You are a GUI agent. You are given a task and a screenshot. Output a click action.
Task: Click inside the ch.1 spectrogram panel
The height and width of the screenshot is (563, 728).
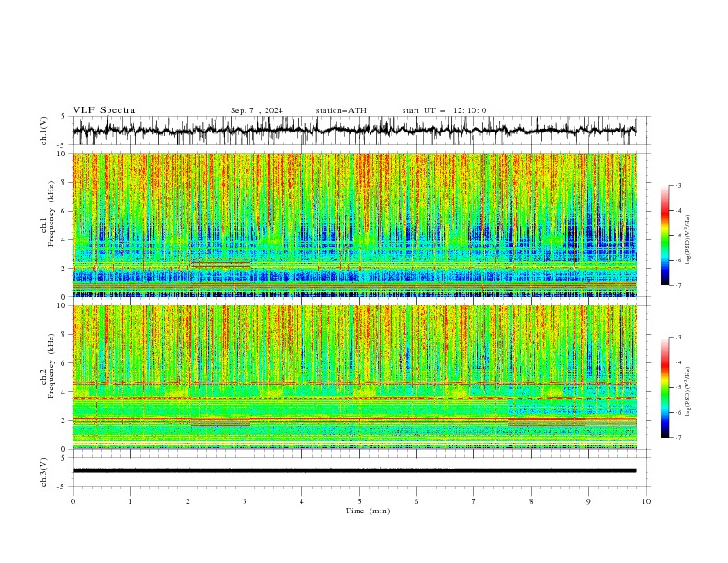(x=355, y=224)
